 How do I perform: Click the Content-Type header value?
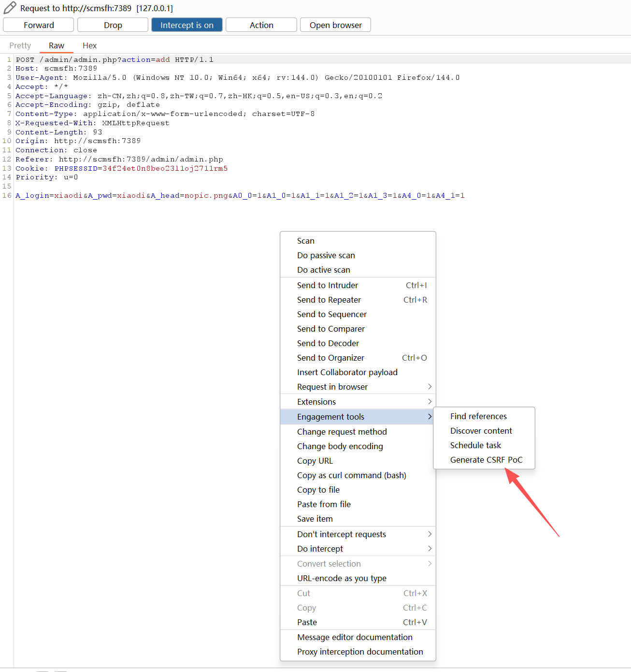pyautogui.click(x=199, y=114)
